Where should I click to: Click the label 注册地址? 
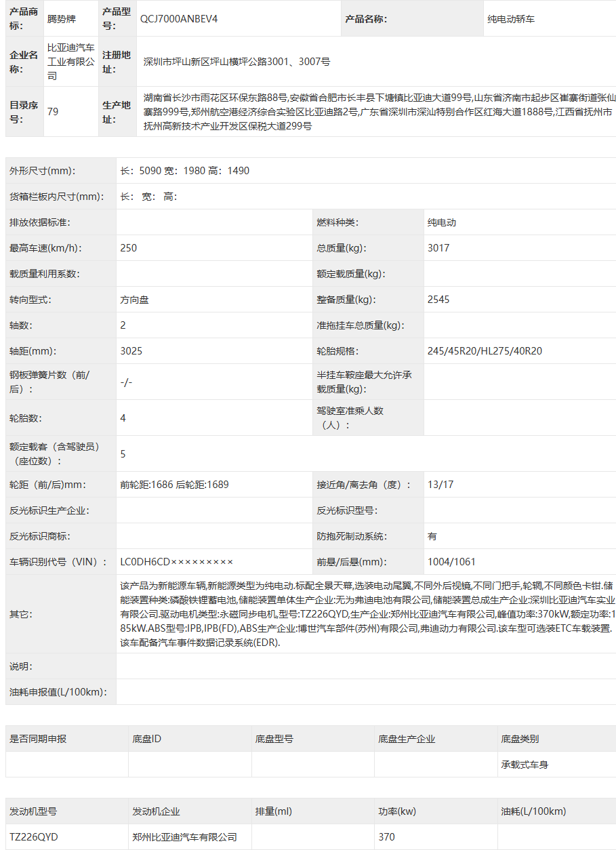pyautogui.click(x=117, y=62)
